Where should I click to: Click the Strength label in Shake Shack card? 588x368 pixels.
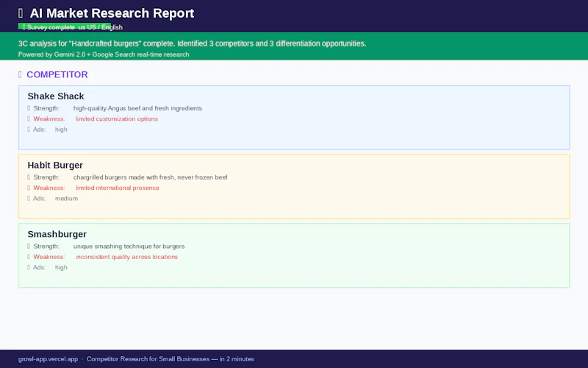(46, 108)
